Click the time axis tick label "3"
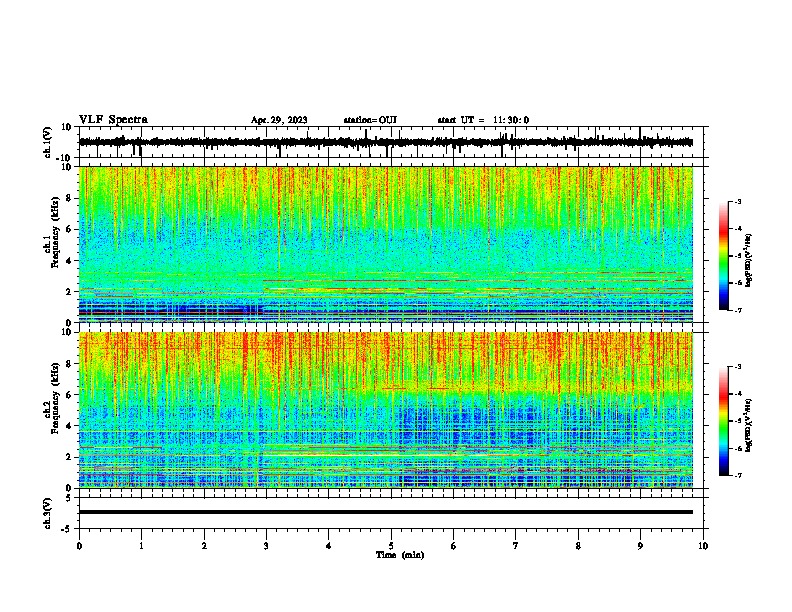Image resolution: width=792 pixels, height=612 pixels. (266, 545)
